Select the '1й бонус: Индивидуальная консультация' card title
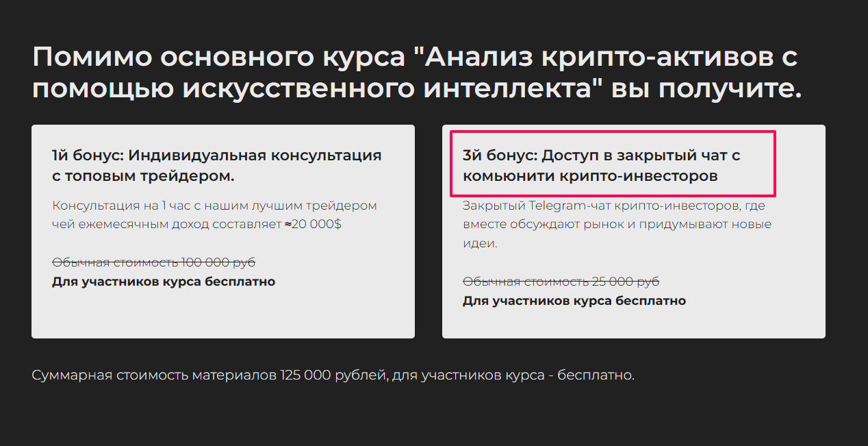This screenshot has width=868, height=446. 217,165
